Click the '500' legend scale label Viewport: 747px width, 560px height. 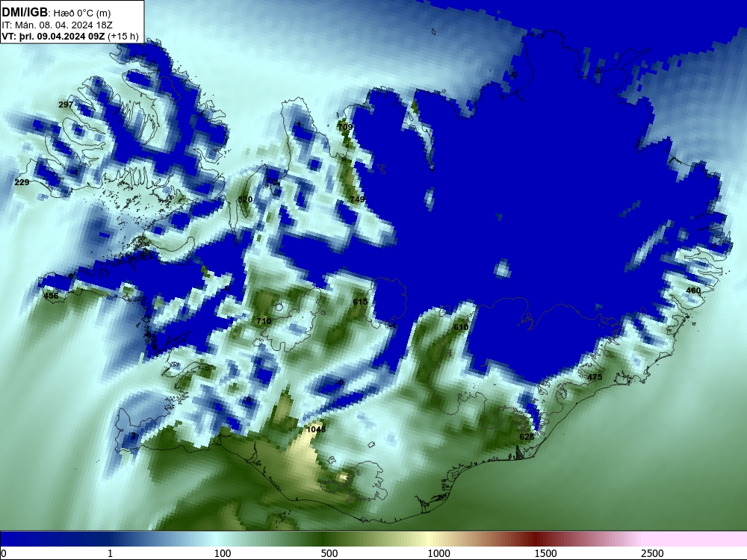tap(329, 553)
